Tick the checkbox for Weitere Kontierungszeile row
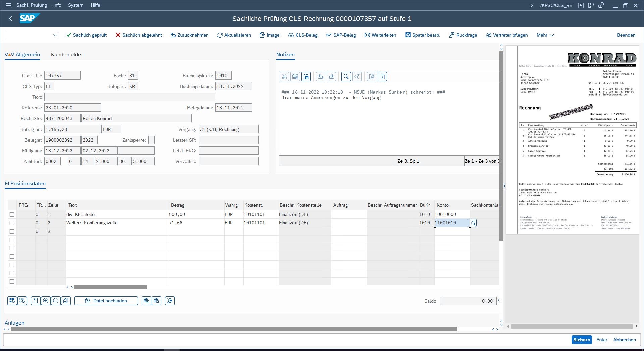The width and height of the screenshot is (644, 351). tap(12, 223)
